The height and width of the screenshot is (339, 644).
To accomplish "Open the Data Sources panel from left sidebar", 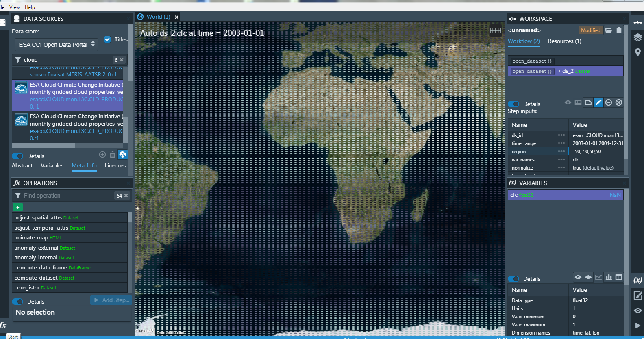I will (x=2, y=22).
